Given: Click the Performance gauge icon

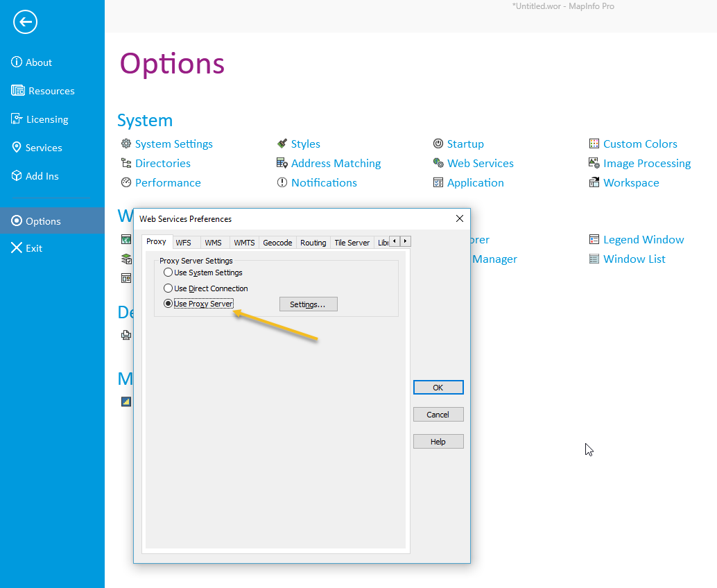Looking at the screenshot, I should pos(126,182).
